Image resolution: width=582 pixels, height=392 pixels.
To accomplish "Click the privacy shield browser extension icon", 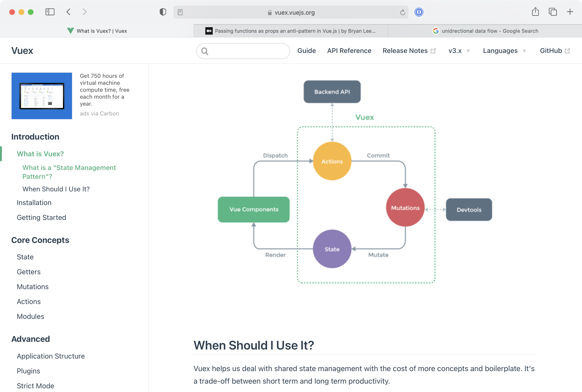I will pos(163,12).
